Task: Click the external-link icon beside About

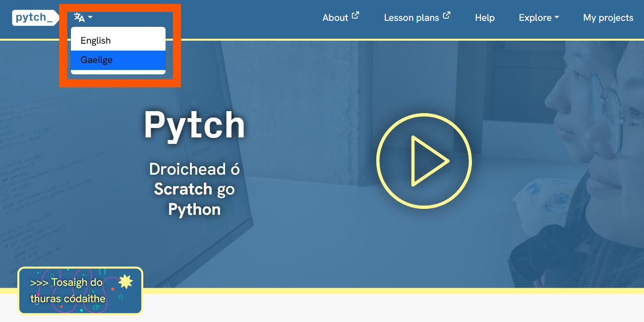Action: (x=355, y=15)
